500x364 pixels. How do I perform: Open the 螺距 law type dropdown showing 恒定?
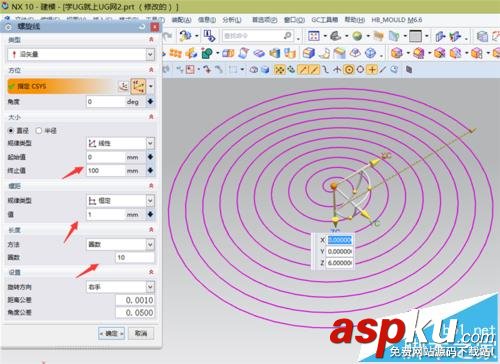point(120,201)
